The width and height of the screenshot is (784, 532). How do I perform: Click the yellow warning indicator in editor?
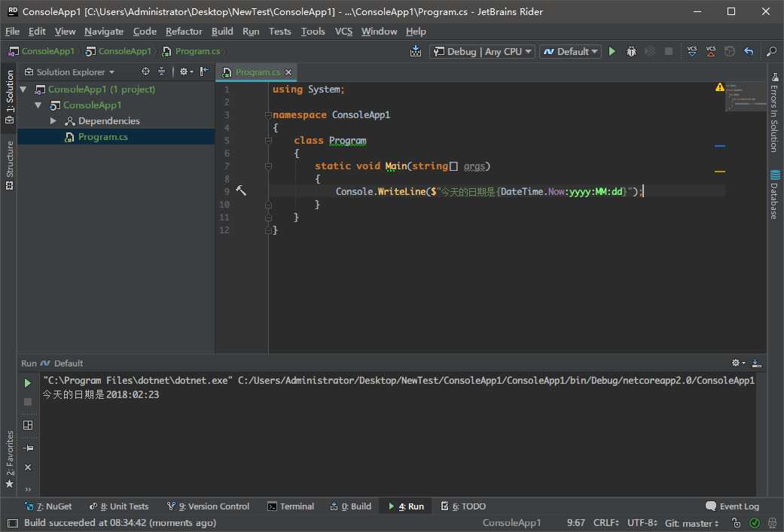click(x=719, y=87)
